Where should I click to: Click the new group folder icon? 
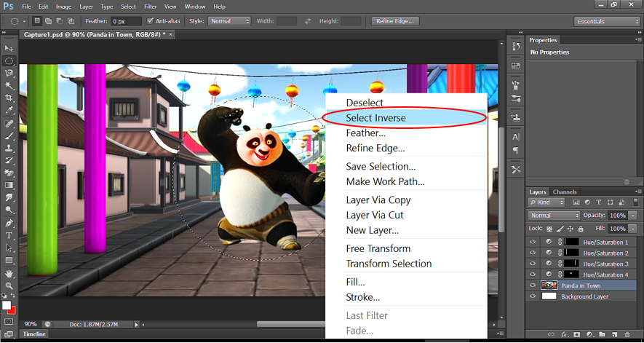602,335
